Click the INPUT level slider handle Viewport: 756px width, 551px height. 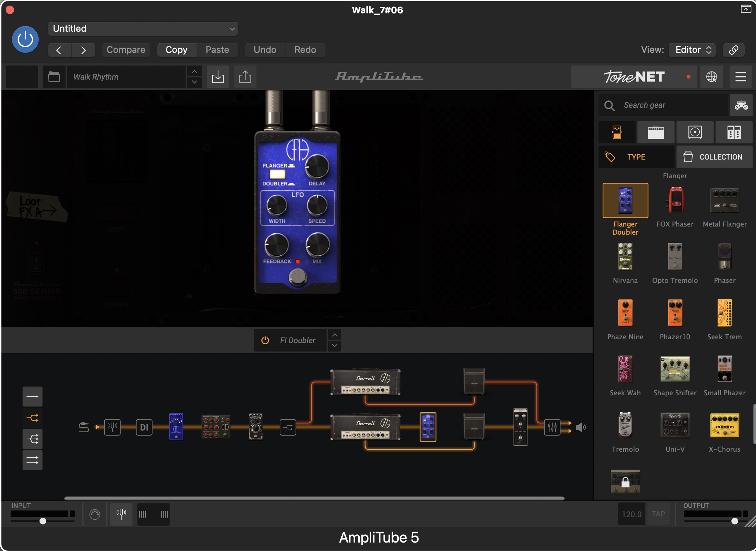coord(43,521)
